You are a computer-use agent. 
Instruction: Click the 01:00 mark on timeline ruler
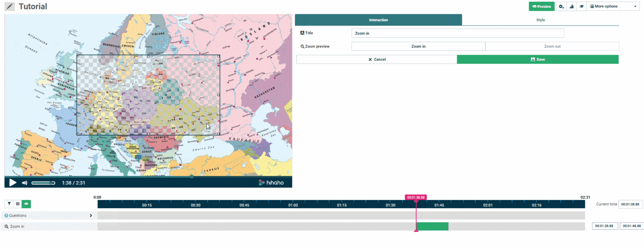(x=293, y=205)
